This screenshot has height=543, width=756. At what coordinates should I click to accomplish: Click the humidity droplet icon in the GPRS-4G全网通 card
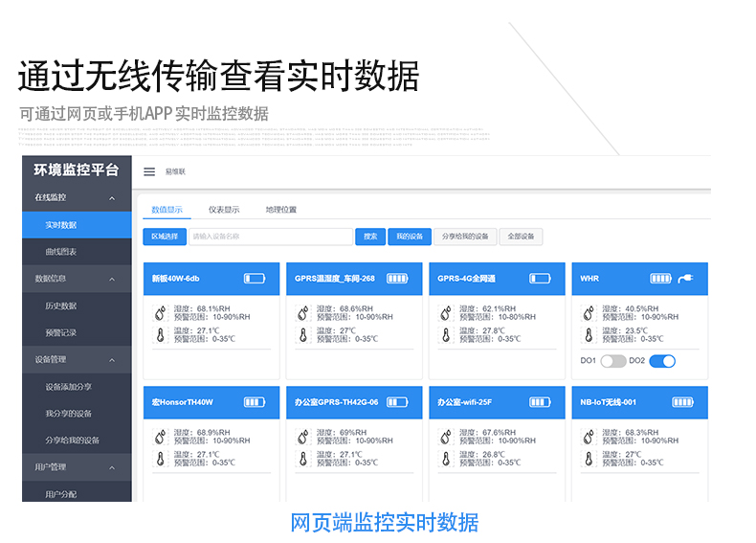coord(445,312)
